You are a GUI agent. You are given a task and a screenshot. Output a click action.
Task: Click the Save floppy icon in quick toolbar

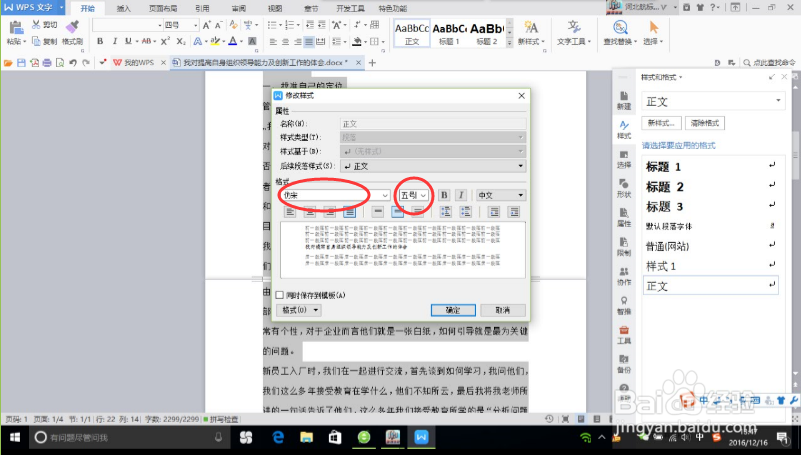click(21, 62)
